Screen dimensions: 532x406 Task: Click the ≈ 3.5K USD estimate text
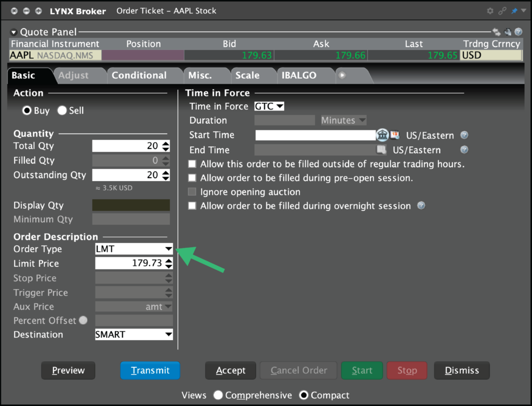114,188
